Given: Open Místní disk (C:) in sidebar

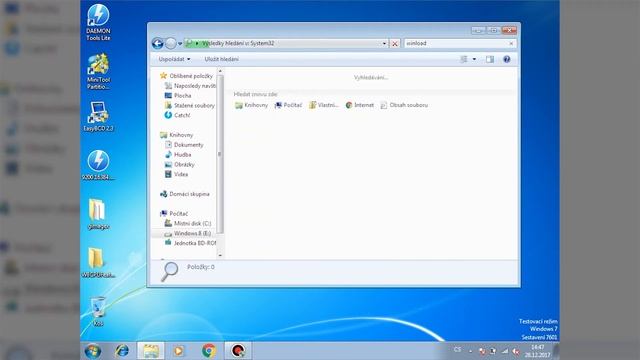Looking at the screenshot, I should pos(188,223).
